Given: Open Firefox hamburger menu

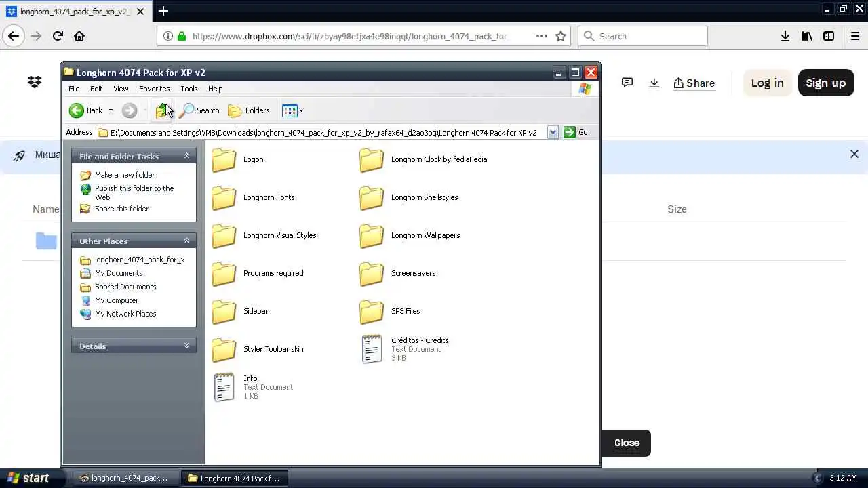Looking at the screenshot, I should pos(855,36).
